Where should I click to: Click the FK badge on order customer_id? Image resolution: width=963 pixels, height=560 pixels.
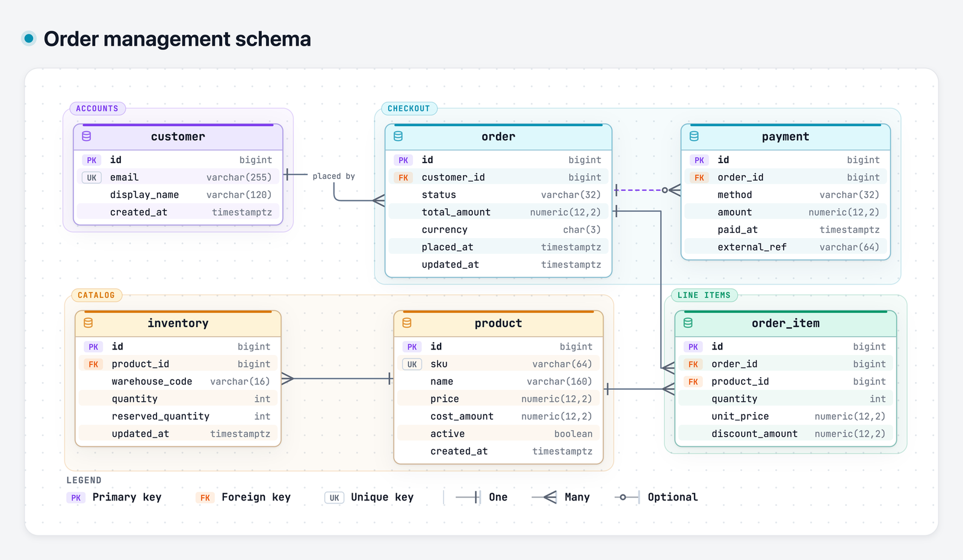click(x=403, y=177)
